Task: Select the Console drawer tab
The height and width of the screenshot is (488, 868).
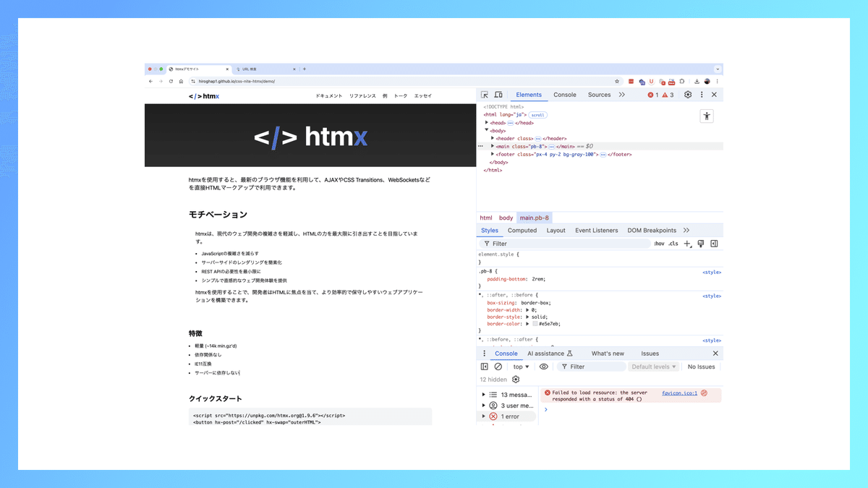Action: [506, 354]
